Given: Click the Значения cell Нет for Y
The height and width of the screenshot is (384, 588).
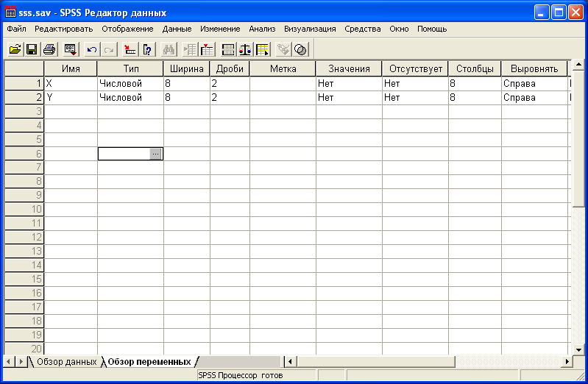Looking at the screenshot, I should pyautogui.click(x=349, y=98).
